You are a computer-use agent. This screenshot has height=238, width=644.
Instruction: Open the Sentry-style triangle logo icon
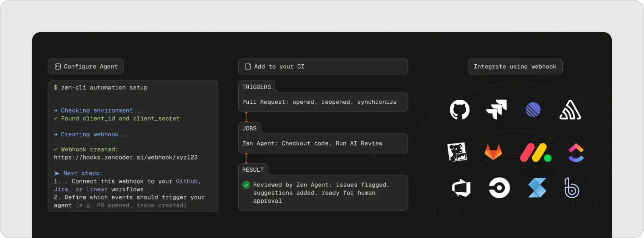570,110
